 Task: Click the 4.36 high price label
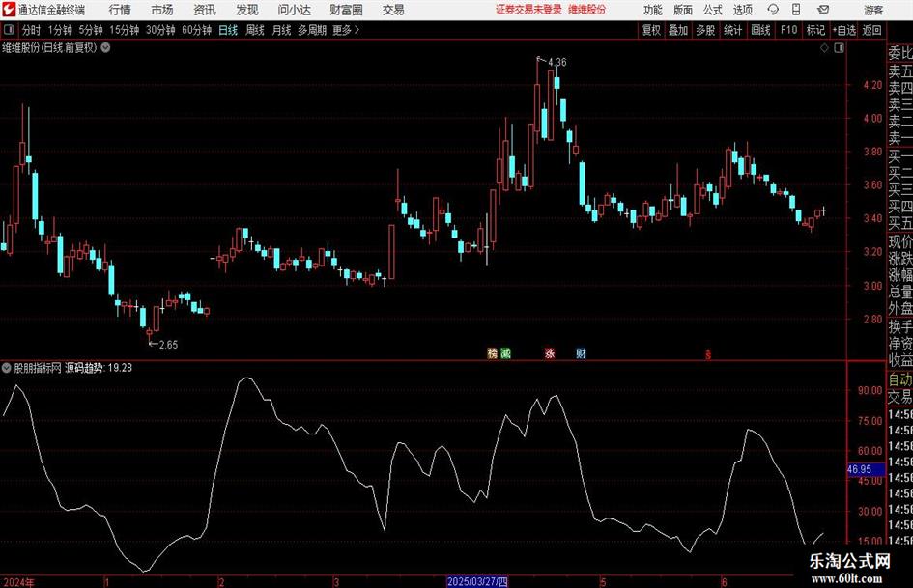click(x=556, y=62)
